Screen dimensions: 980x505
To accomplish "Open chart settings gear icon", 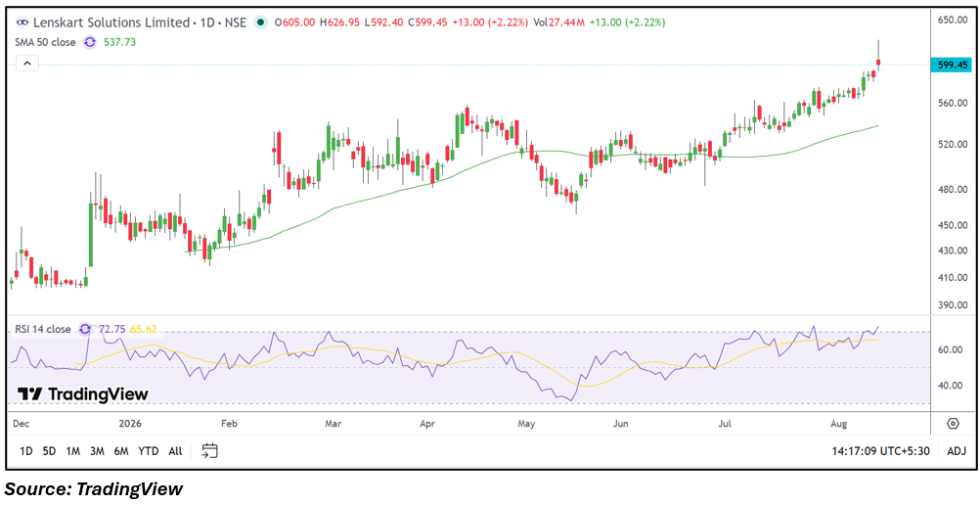I will click(x=953, y=424).
